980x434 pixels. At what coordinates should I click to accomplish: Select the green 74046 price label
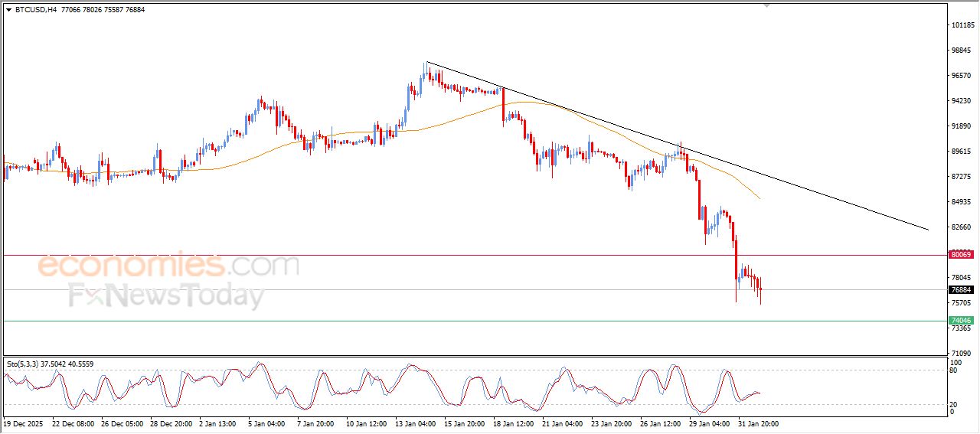tap(960, 320)
